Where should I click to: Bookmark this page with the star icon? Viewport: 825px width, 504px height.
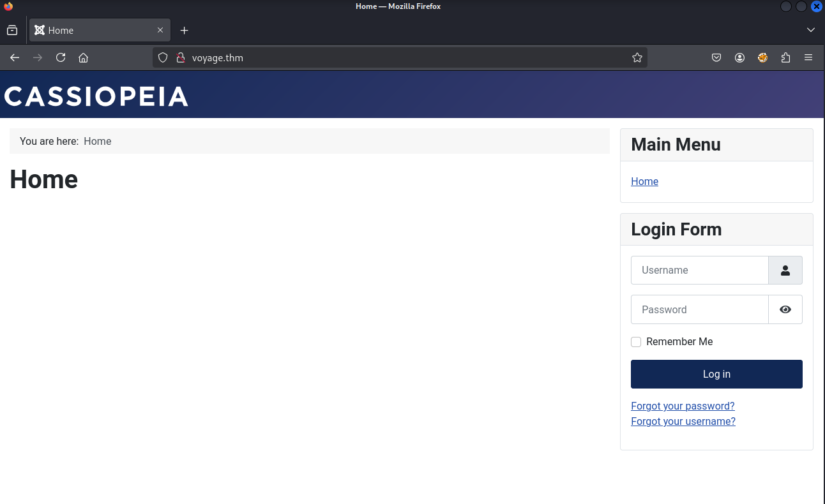[x=637, y=57]
